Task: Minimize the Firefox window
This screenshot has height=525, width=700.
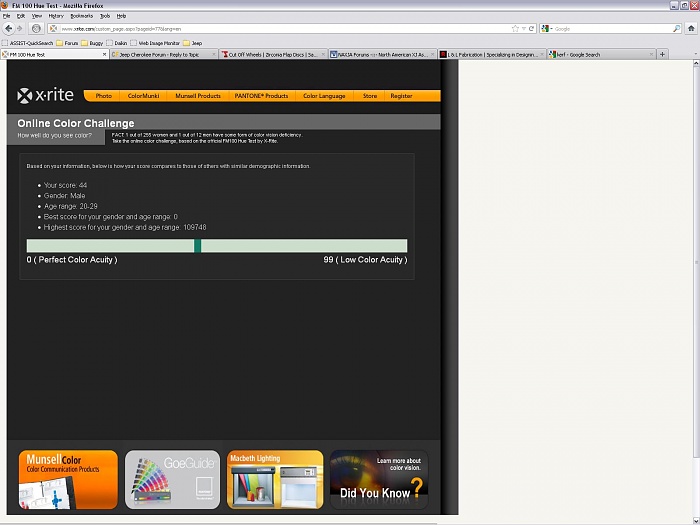Action: tap(674, 5)
